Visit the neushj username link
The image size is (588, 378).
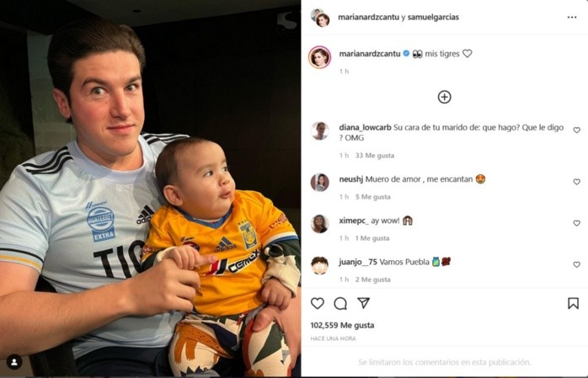point(351,179)
